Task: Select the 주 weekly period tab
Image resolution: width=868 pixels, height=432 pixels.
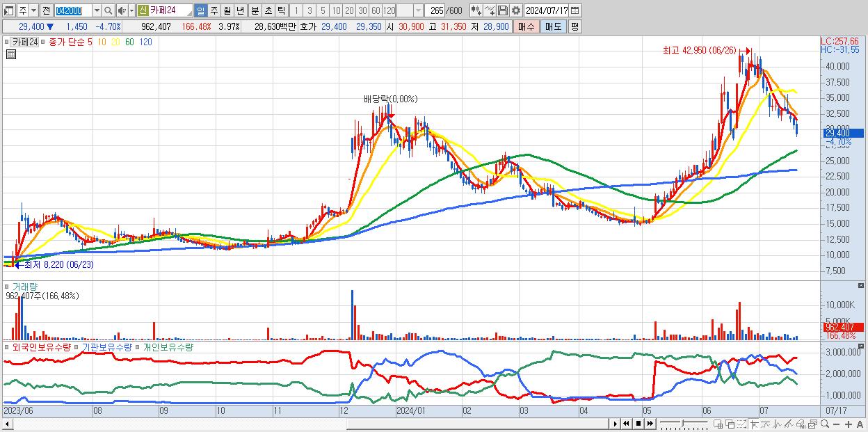Action: (x=214, y=10)
